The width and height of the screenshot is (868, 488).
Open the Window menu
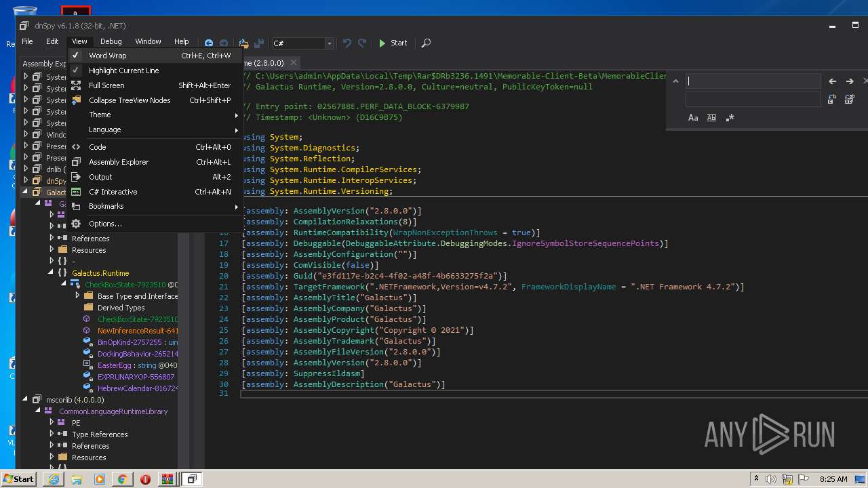click(148, 41)
